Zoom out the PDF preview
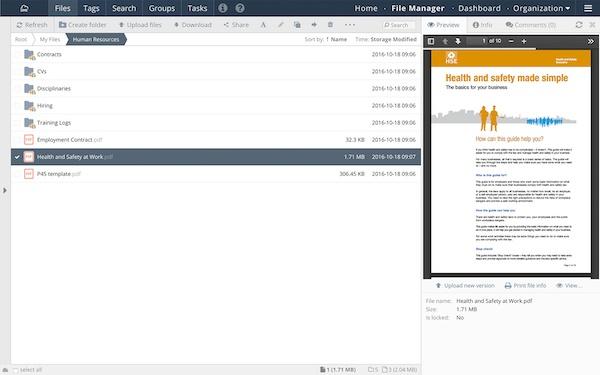The image size is (600, 375). point(511,41)
